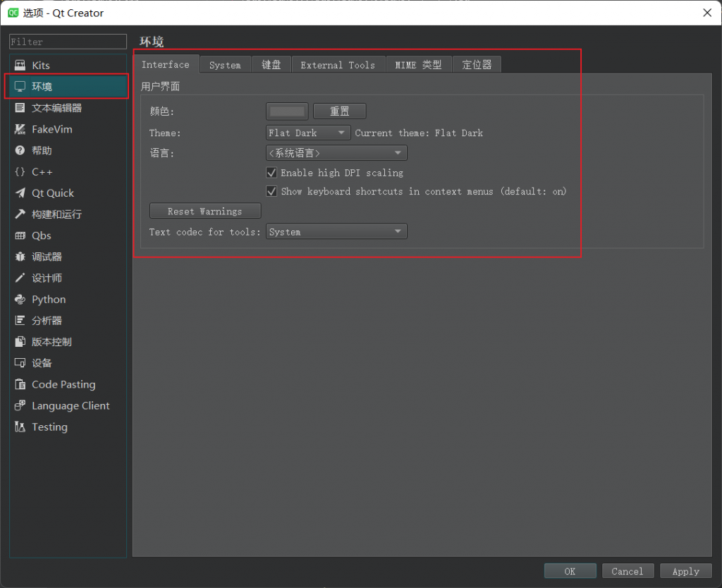The width and height of the screenshot is (722, 588).
Task: Select the FakeVim list label
Action: click(52, 130)
